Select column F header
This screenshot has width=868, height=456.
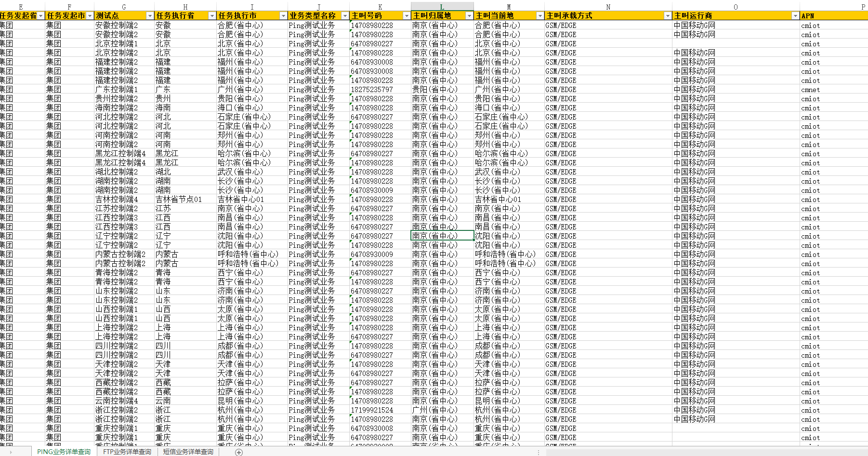69,7
